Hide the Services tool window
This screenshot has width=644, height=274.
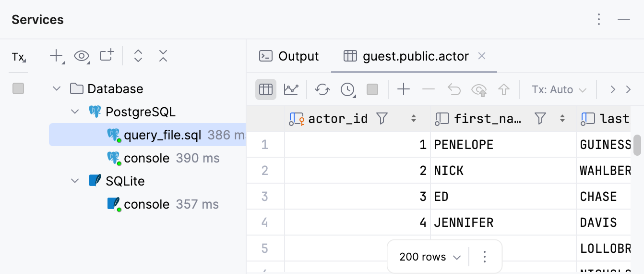[x=624, y=19]
